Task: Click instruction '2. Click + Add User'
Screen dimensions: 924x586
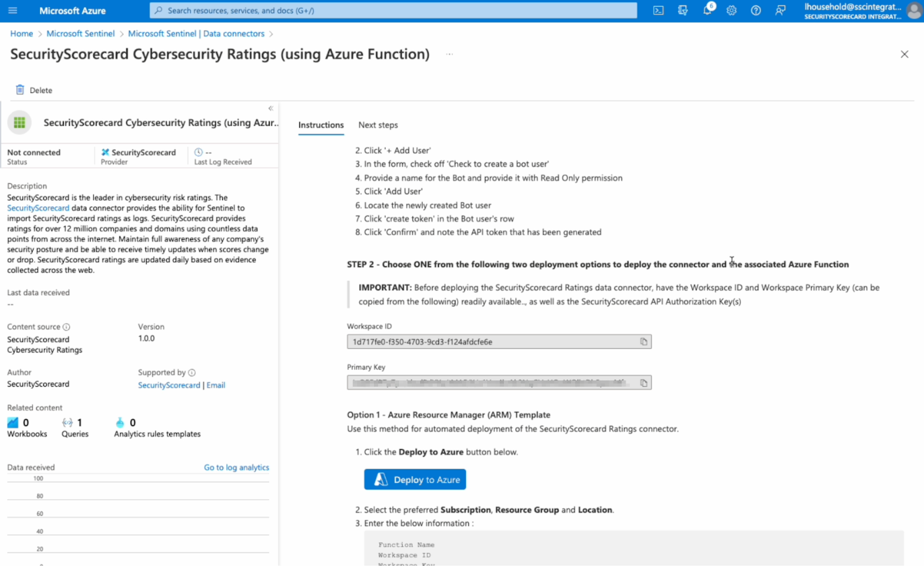Action: point(393,150)
